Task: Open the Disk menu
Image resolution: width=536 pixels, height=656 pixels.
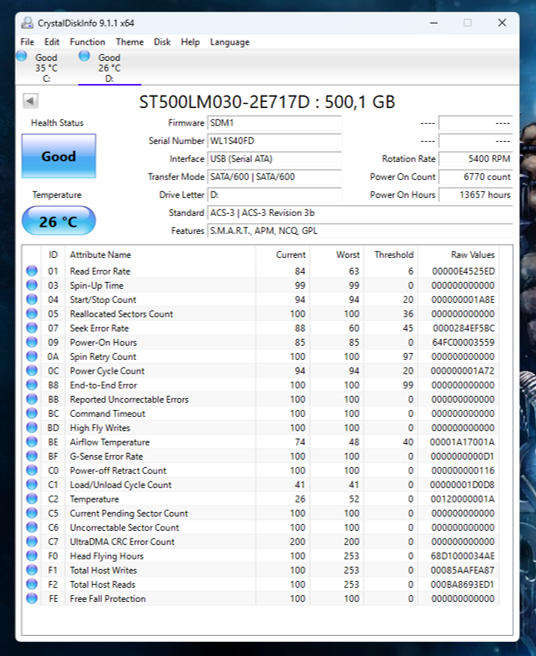Action: [x=162, y=42]
